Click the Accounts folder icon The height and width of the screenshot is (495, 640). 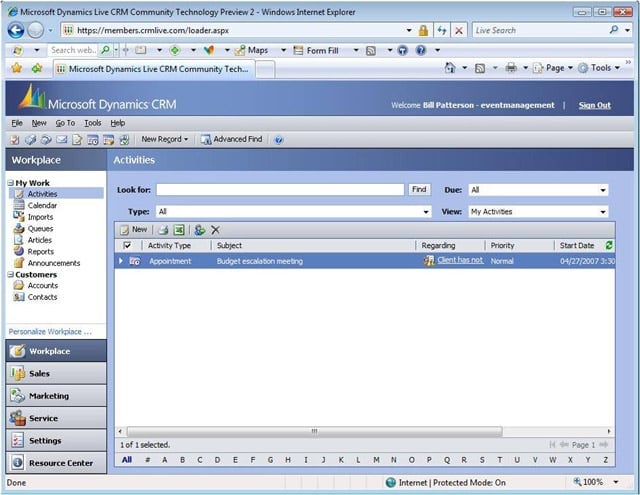click(x=19, y=285)
